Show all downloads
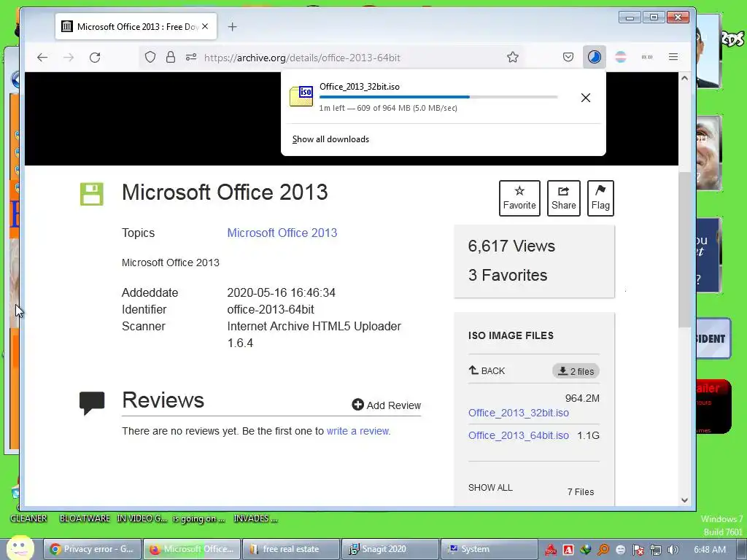The image size is (747, 560). [330, 139]
